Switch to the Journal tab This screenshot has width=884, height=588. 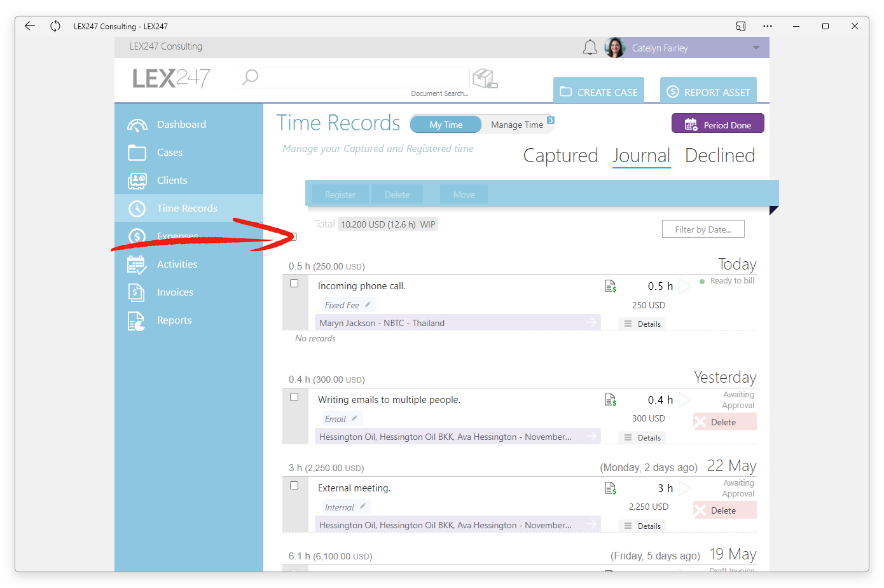(642, 156)
